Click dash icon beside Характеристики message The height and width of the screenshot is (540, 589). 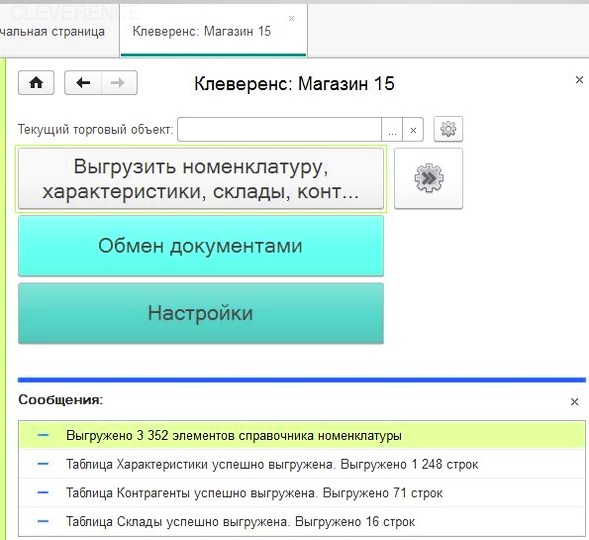[x=43, y=464]
